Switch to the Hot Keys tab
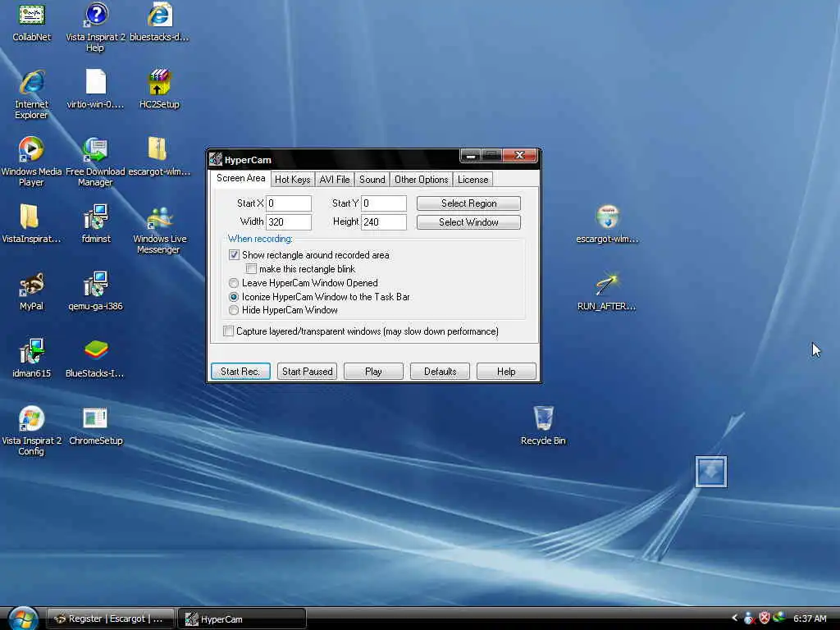The height and width of the screenshot is (630, 840). click(x=293, y=180)
